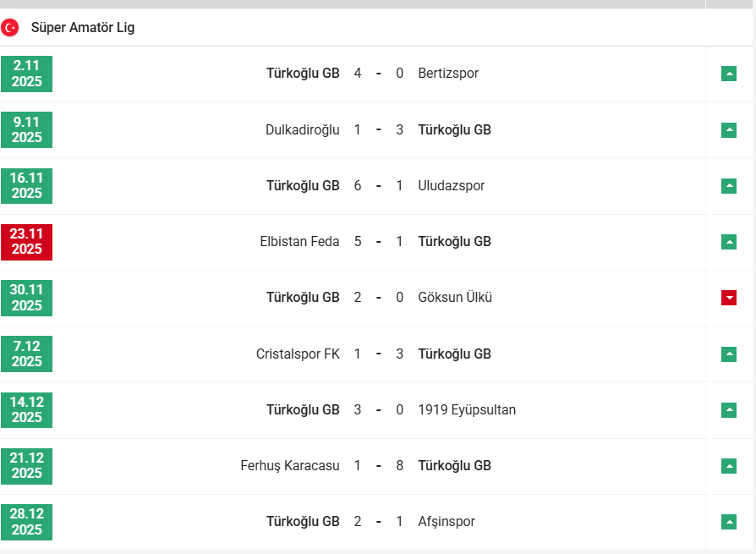Click the red 23.11 2025 date badge
The height and width of the screenshot is (554, 756).
pos(27,242)
